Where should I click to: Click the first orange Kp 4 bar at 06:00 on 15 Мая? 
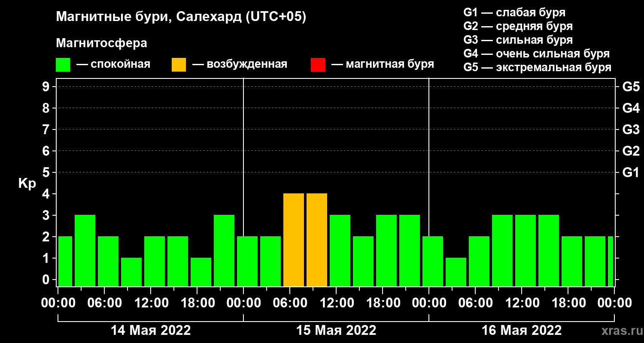pyautogui.click(x=294, y=240)
